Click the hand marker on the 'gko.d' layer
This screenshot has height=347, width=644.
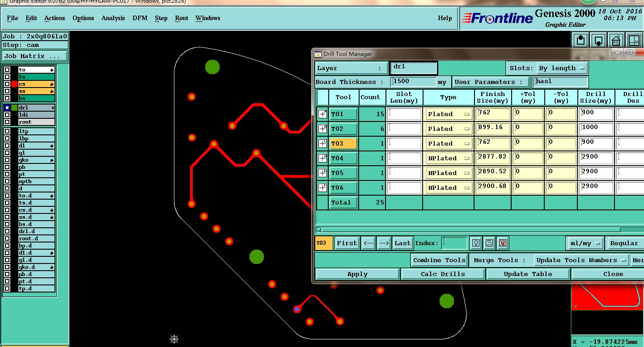coord(52,268)
